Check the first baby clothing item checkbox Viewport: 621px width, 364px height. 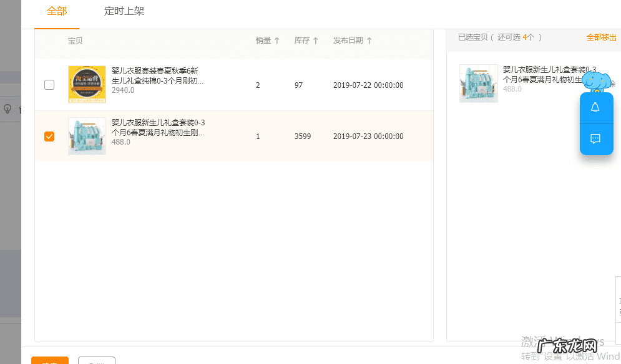pyautogui.click(x=49, y=85)
